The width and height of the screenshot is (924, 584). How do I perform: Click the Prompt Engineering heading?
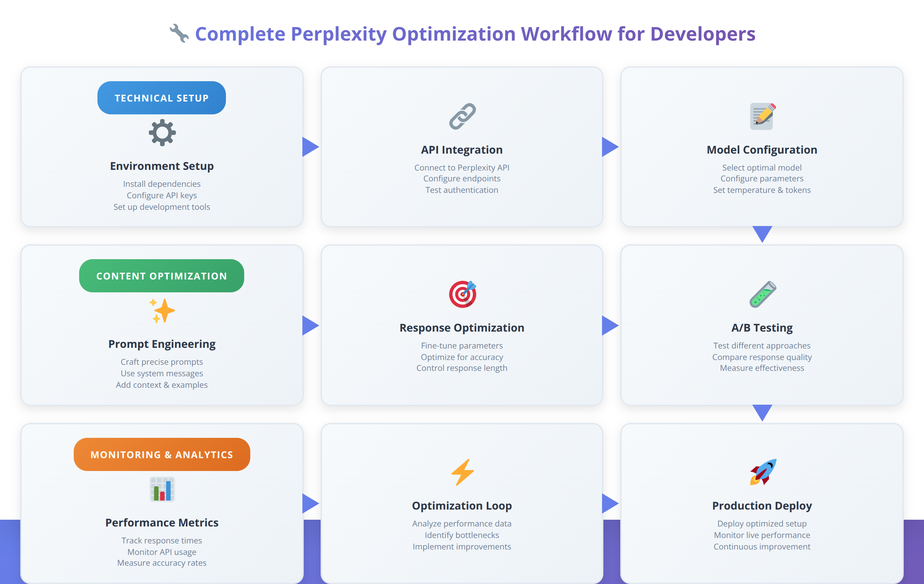click(x=162, y=344)
